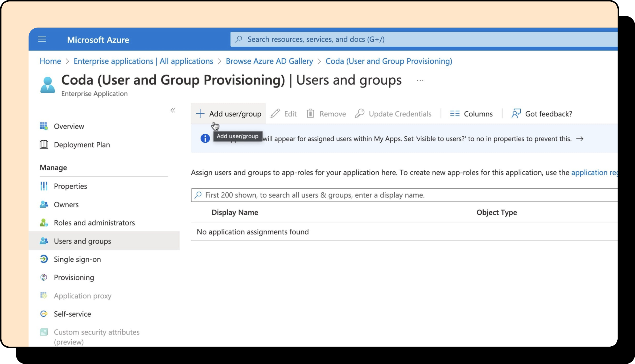Click the Custom security attributes icon
This screenshot has width=635, height=364.
click(44, 332)
